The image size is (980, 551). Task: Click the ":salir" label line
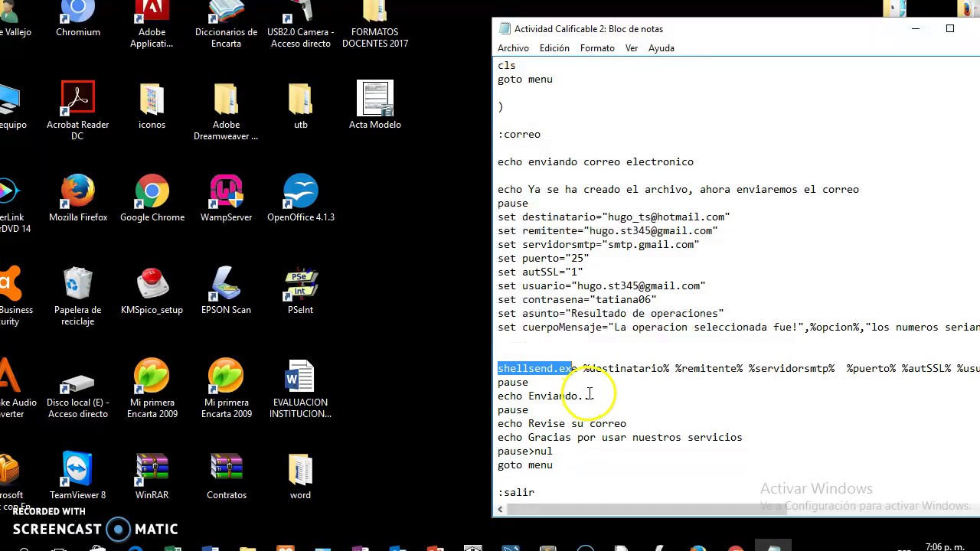(x=516, y=492)
